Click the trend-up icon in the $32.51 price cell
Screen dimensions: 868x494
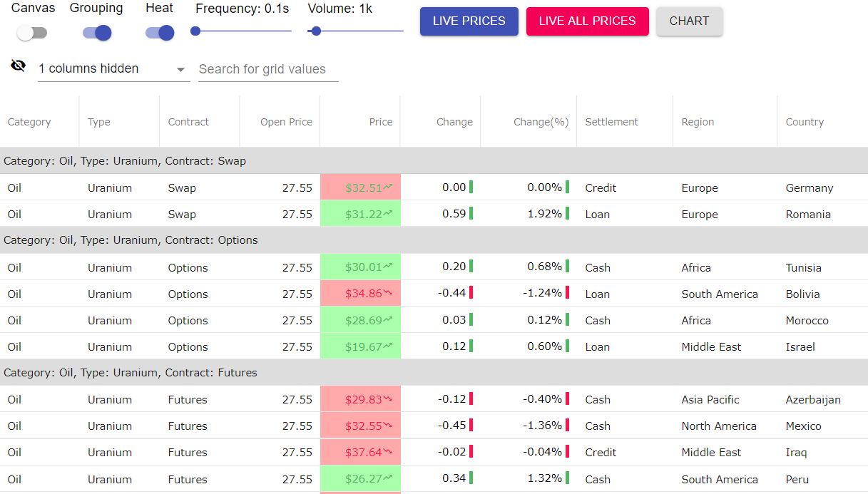point(388,187)
